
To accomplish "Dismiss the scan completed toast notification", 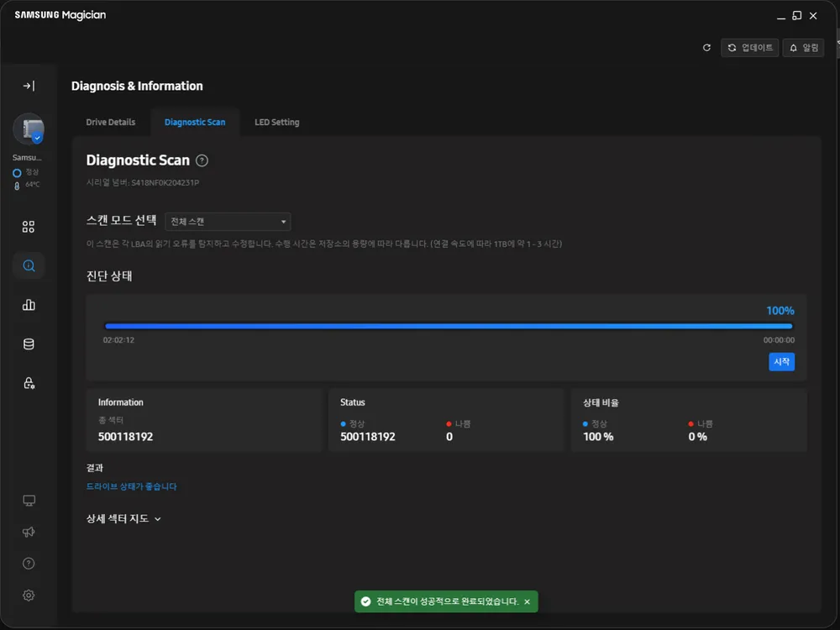I will pos(528,601).
